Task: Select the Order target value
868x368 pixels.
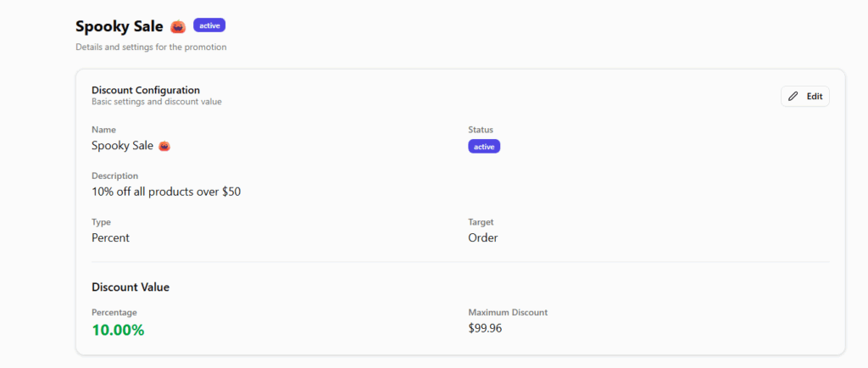Action: (x=482, y=237)
